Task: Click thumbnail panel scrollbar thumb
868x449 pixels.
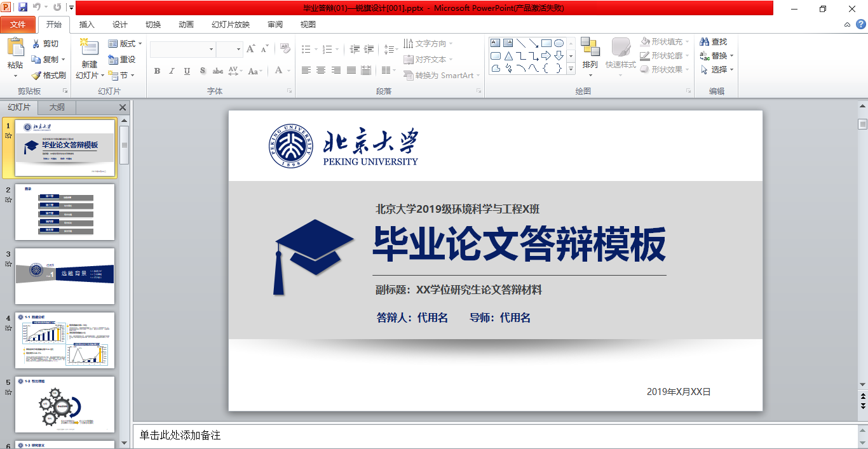Action: click(x=125, y=145)
